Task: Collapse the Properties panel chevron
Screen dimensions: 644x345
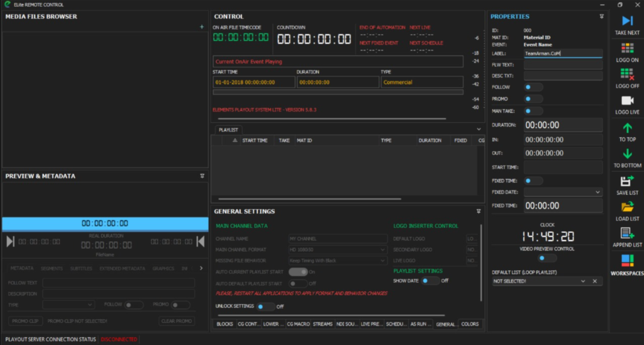Action: coord(601,16)
